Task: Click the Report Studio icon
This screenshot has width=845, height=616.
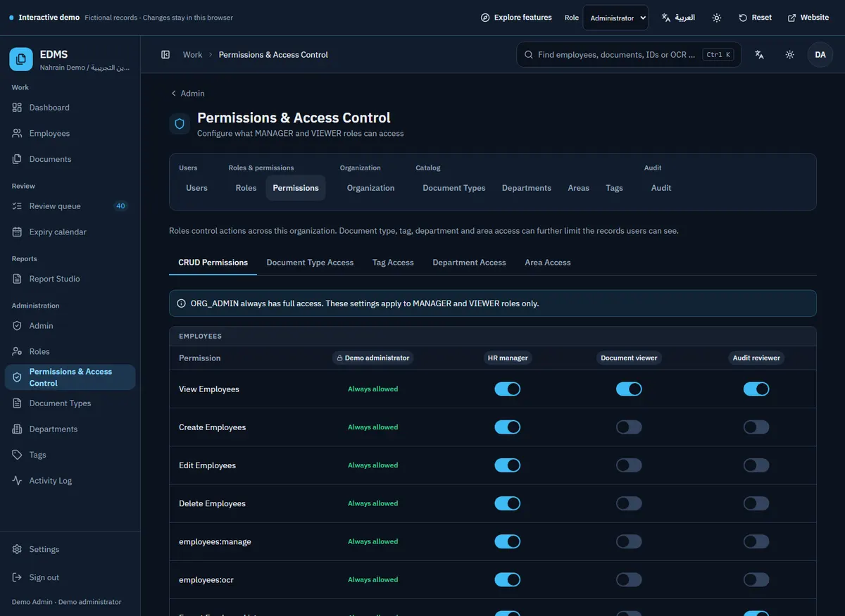Action: click(x=17, y=279)
